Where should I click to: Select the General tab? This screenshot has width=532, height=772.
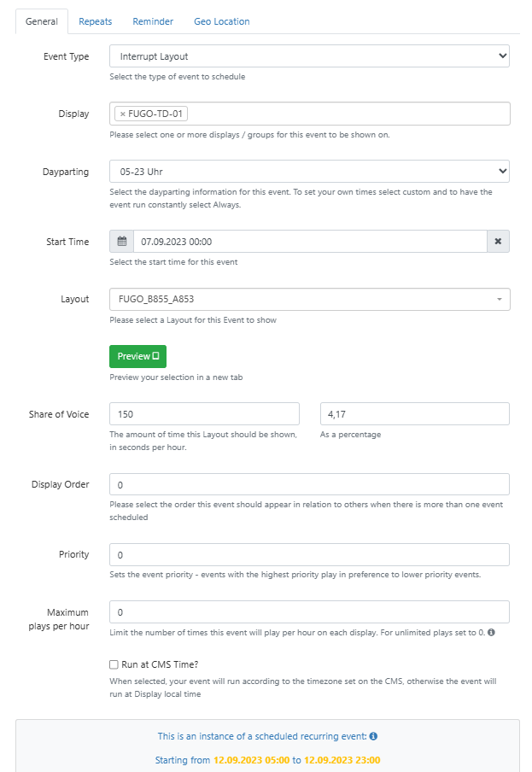pyautogui.click(x=42, y=21)
